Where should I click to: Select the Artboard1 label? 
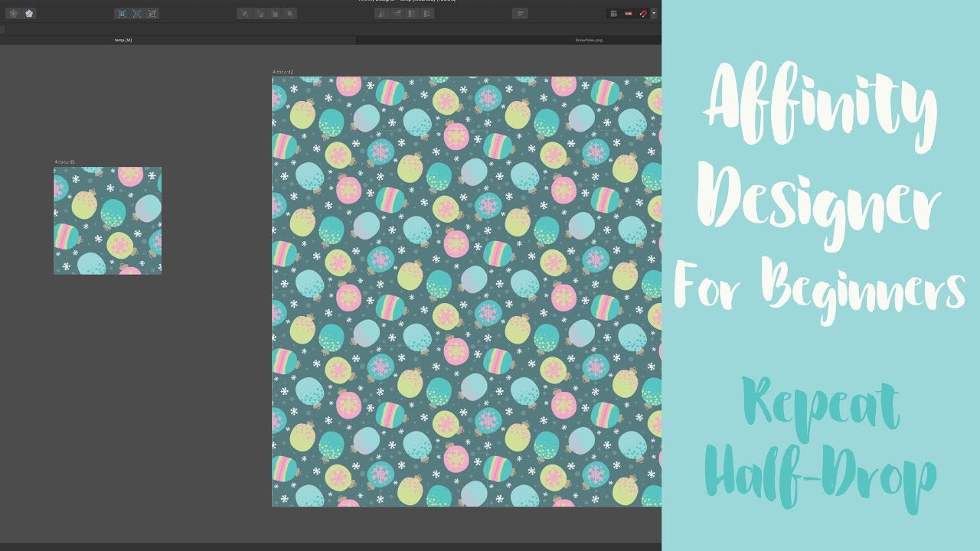[64, 162]
